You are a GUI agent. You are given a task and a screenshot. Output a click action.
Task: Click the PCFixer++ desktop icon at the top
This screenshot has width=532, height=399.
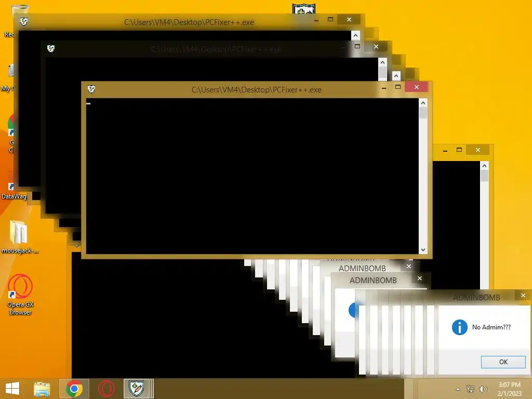(304, 9)
